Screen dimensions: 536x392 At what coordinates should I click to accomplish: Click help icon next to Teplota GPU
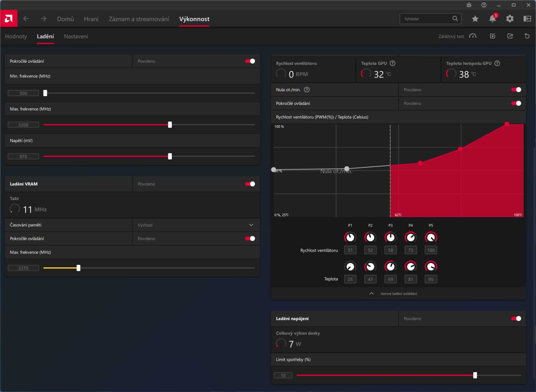(x=393, y=63)
